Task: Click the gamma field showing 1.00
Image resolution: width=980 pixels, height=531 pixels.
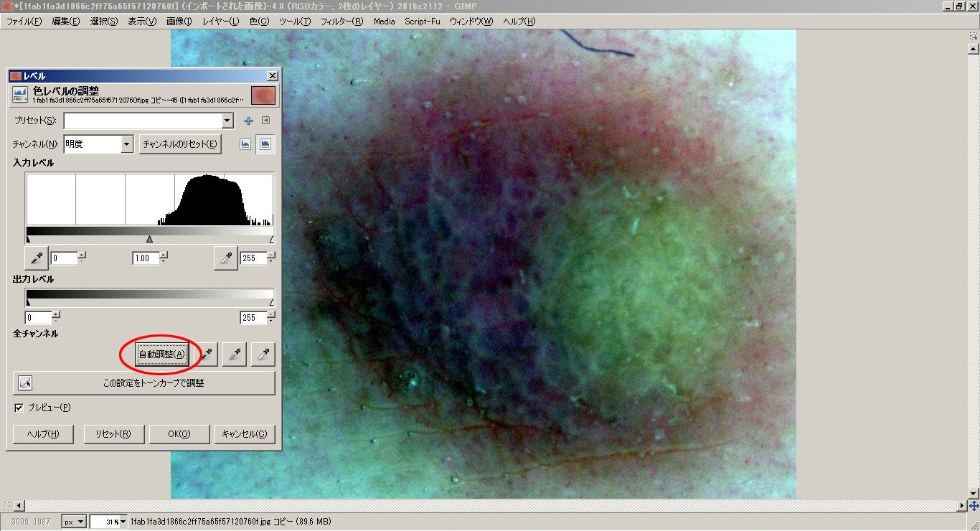Action: click(146, 258)
